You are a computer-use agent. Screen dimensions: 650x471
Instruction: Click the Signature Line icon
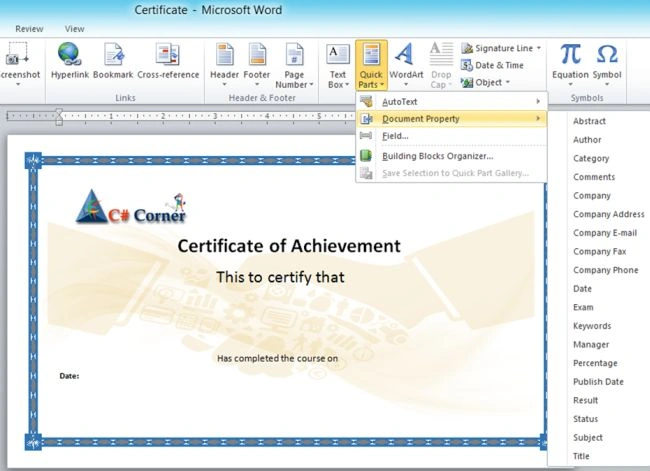[x=467, y=48]
